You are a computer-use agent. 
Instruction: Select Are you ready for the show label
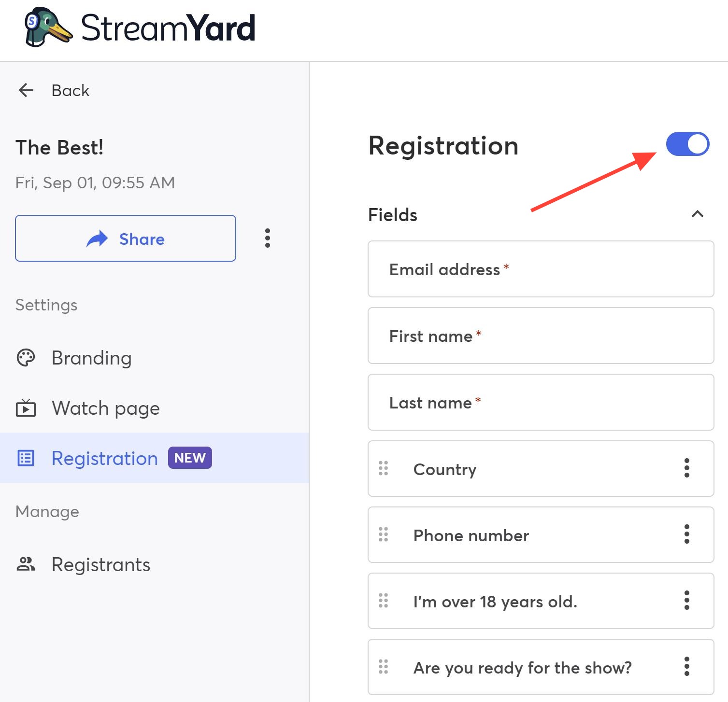click(523, 668)
